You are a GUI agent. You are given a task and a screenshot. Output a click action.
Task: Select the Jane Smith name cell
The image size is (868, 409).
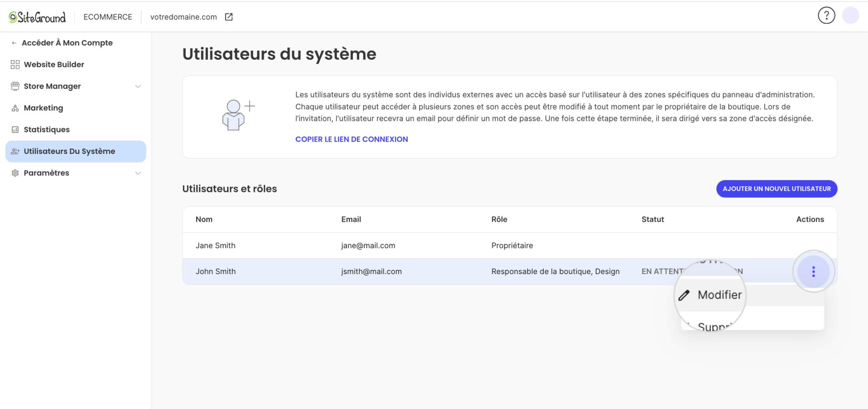(216, 246)
